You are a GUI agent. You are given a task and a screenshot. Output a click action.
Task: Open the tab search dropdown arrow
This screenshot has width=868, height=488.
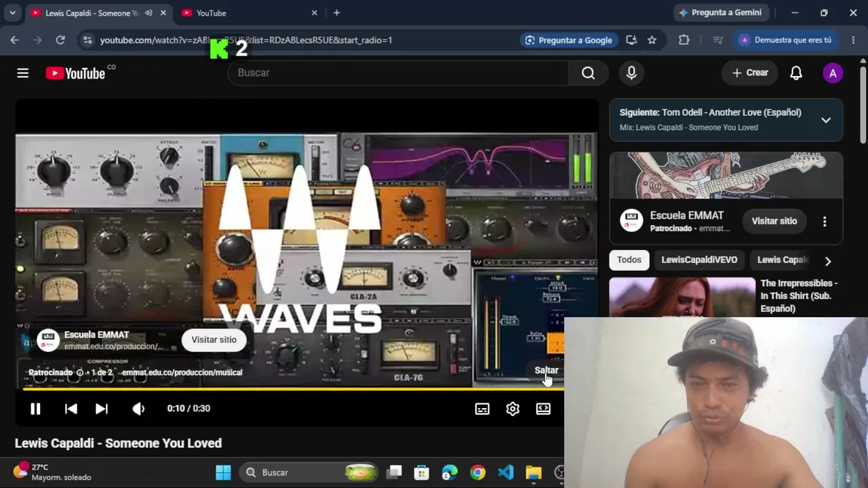(x=12, y=13)
